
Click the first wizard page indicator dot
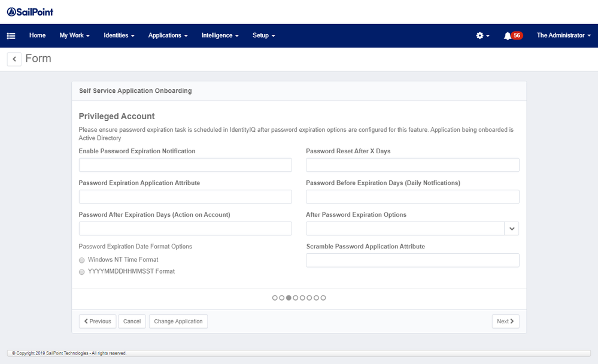point(275,298)
